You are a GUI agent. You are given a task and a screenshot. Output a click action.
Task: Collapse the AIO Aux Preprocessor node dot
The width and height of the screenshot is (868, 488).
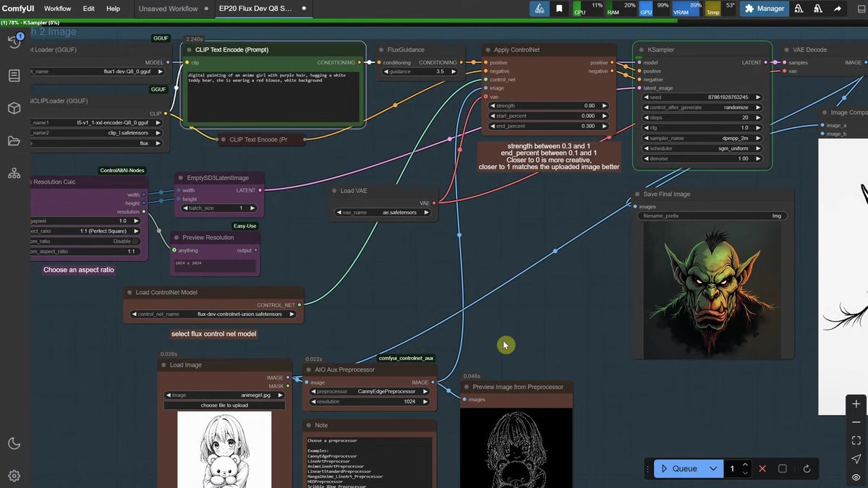307,369
